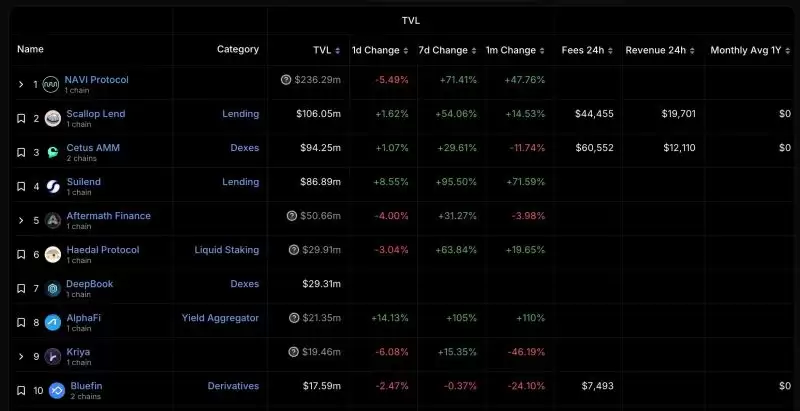Screen dimensions: 800x411
Task: Expand Aftermath Finance sub-protocols
Action: tap(21, 220)
